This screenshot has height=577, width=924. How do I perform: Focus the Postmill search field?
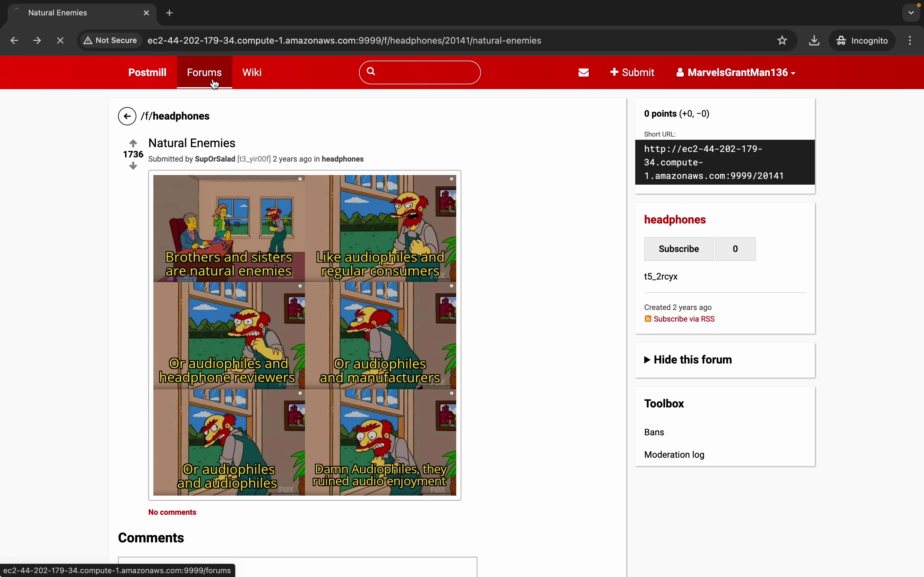click(x=426, y=72)
